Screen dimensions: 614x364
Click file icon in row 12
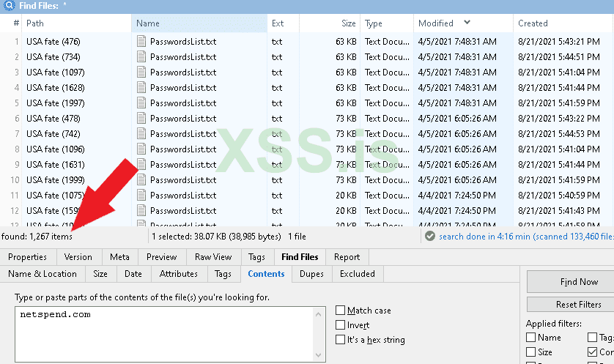pyautogui.click(x=141, y=211)
